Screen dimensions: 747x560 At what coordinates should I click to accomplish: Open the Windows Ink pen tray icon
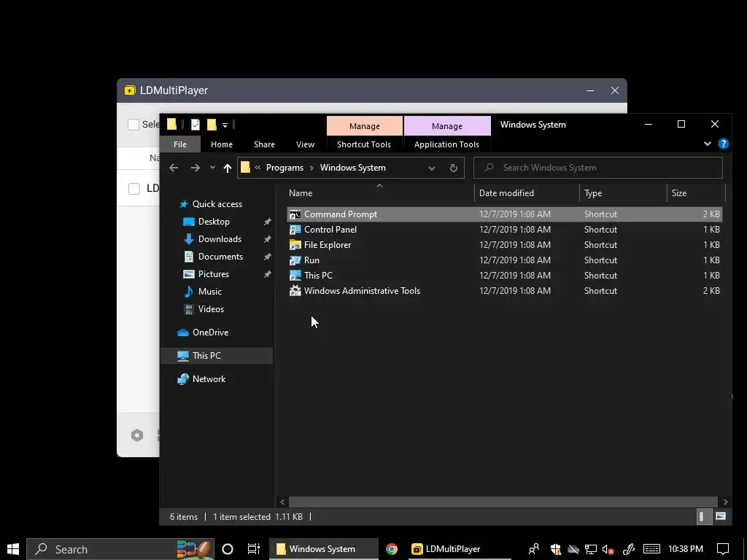(x=628, y=549)
